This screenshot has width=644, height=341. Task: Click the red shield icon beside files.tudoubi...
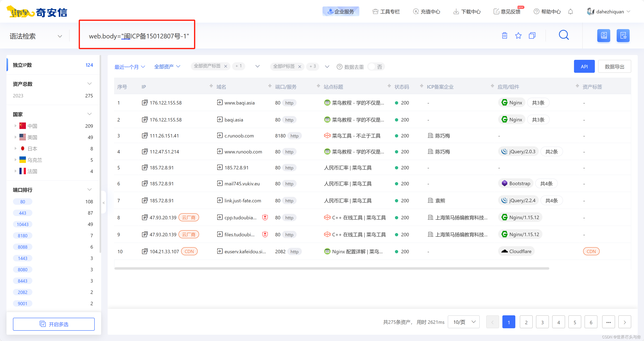265,234
